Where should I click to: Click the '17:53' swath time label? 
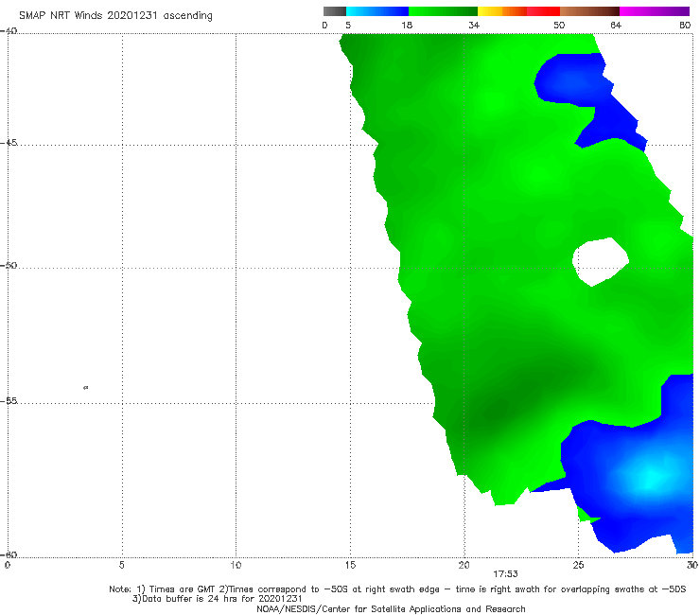tap(505, 574)
